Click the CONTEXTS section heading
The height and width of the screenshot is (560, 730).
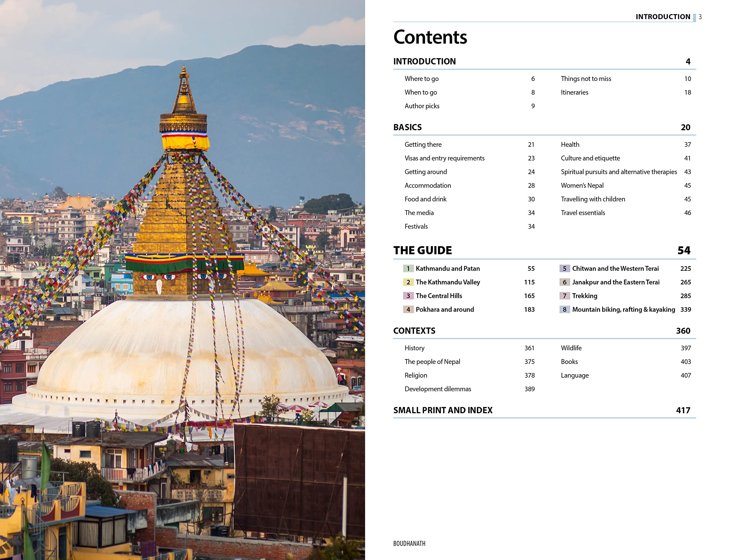414,331
